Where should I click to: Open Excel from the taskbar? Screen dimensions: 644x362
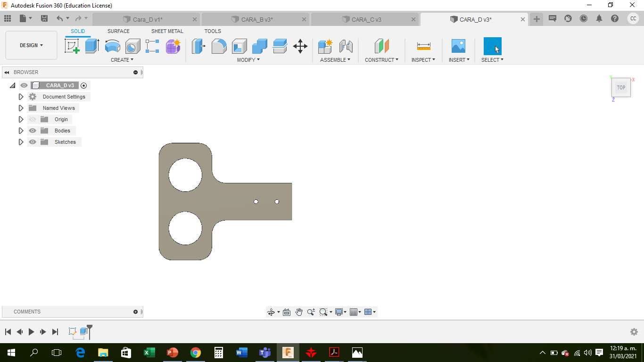[x=149, y=352]
